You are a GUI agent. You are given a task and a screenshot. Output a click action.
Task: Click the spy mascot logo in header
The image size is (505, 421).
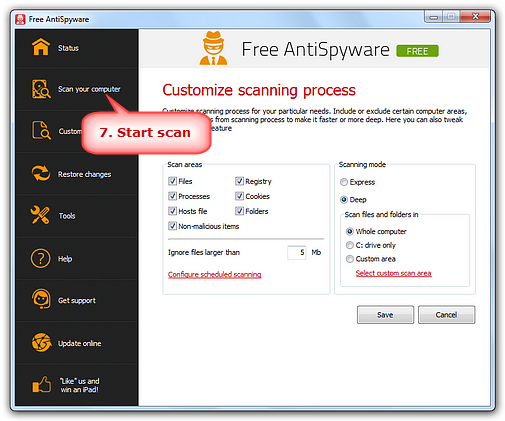pos(213,48)
